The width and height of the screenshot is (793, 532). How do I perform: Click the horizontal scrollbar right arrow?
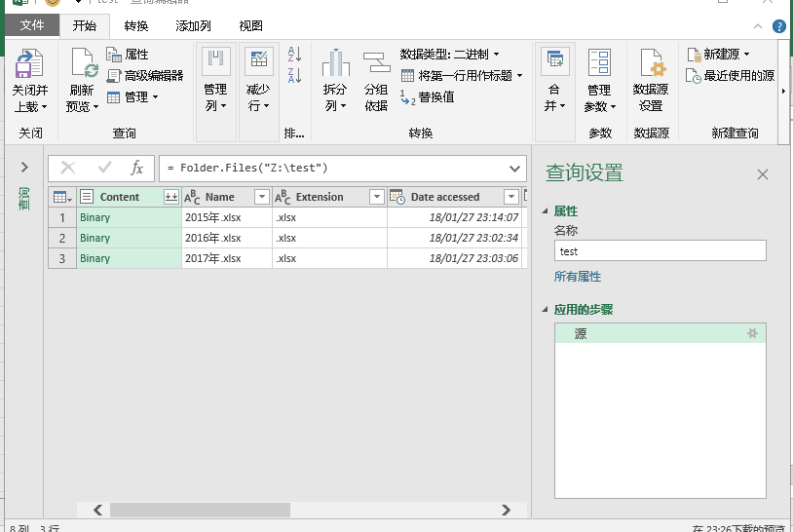pos(506,510)
